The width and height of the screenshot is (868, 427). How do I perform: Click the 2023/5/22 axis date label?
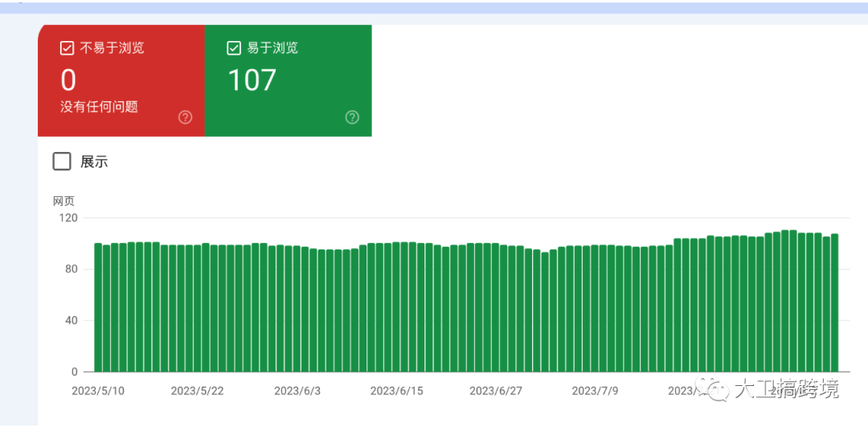point(197,391)
